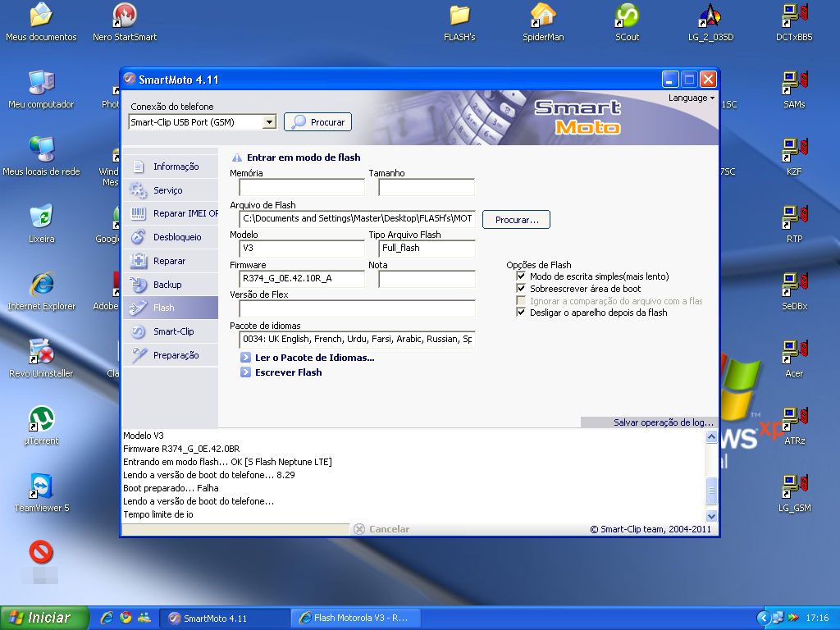Switch to the Desbloqueio tab

point(171,237)
